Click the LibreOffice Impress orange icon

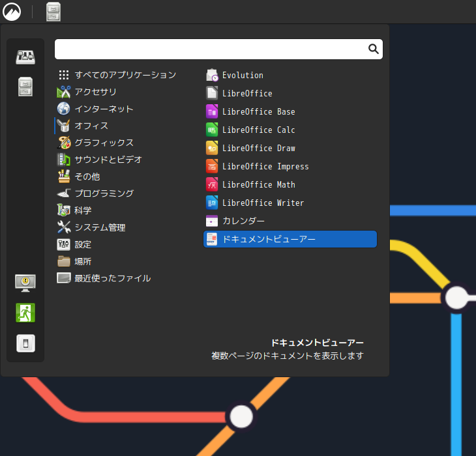212,167
